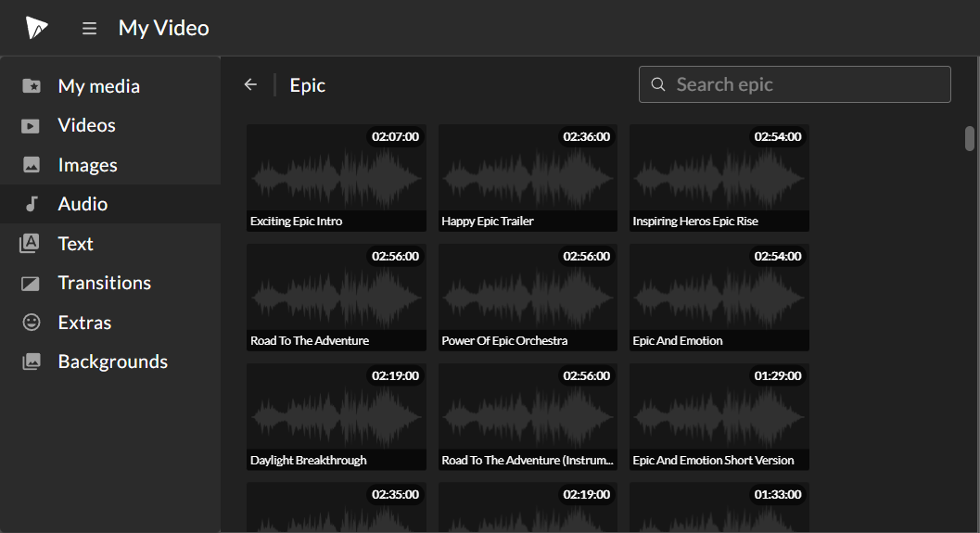Image resolution: width=980 pixels, height=533 pixels.
Task: Focus the Search epic field
Action: [x=795, y=84]
